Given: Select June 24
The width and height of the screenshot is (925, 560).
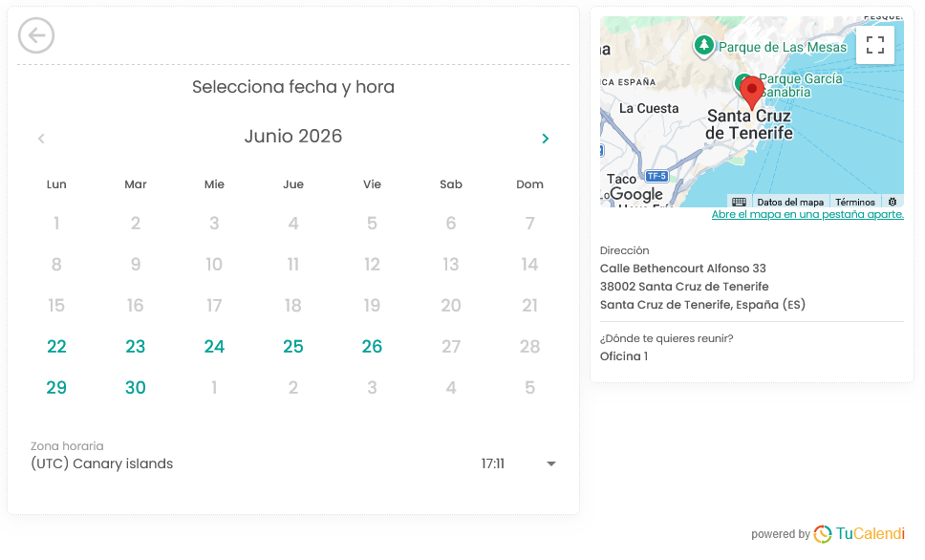Looking at the screenshot, I should tap(214, 346).
